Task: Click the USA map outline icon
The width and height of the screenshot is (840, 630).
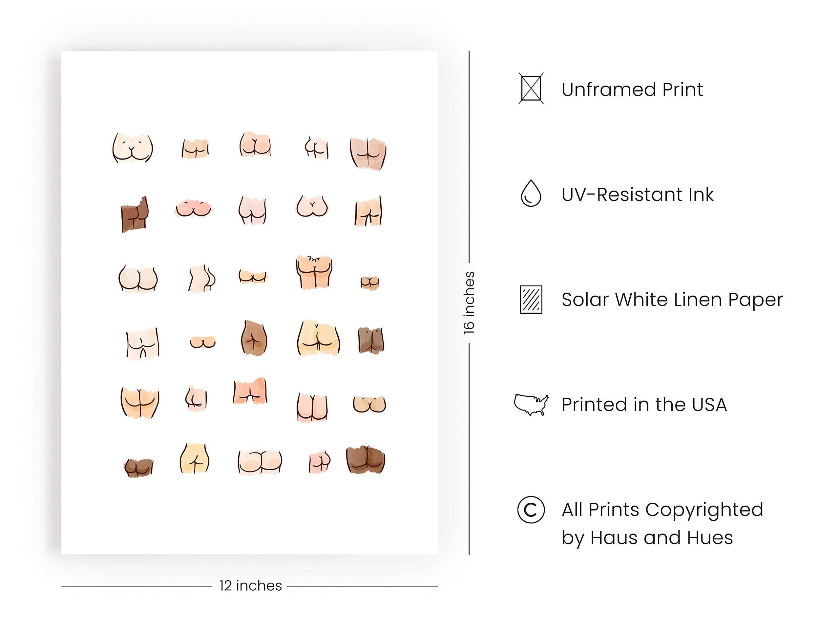Action: tap(531, 404)
